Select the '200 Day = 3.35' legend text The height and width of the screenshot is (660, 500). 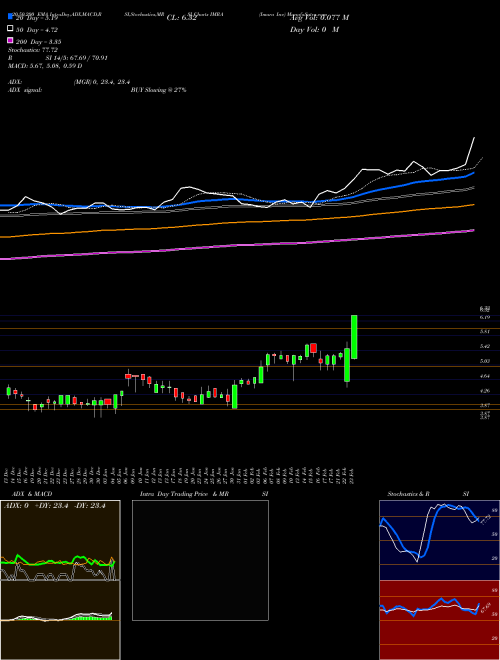tap(39, 42)
